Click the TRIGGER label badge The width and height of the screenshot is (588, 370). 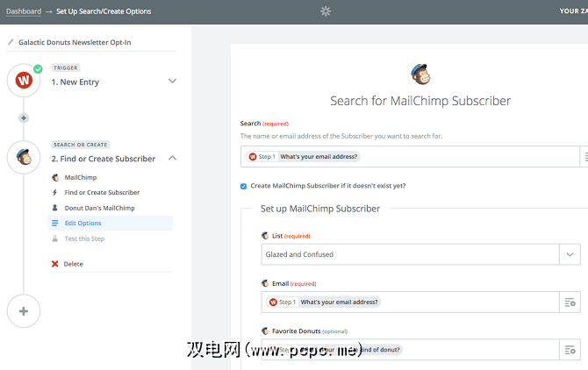tap(66, 68)
